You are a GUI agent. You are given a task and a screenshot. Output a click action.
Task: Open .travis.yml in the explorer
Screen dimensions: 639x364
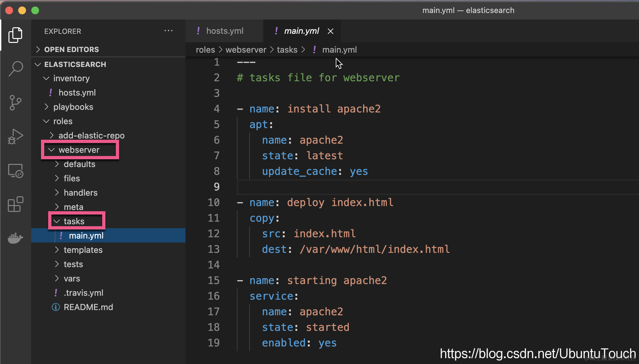pos(84,293)
